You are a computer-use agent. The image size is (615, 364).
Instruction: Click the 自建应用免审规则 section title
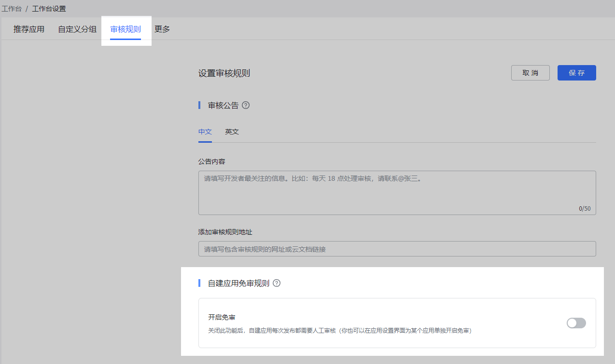238,283
